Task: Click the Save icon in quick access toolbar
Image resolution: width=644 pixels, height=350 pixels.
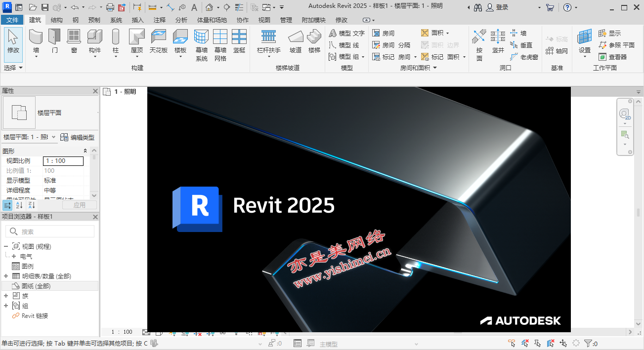Action: coord(44,7)
